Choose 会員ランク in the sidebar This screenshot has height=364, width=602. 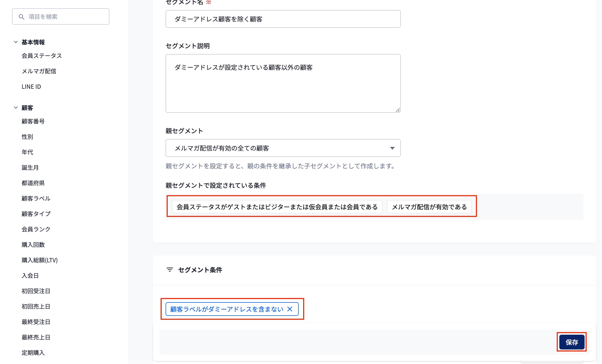[36, 229]
